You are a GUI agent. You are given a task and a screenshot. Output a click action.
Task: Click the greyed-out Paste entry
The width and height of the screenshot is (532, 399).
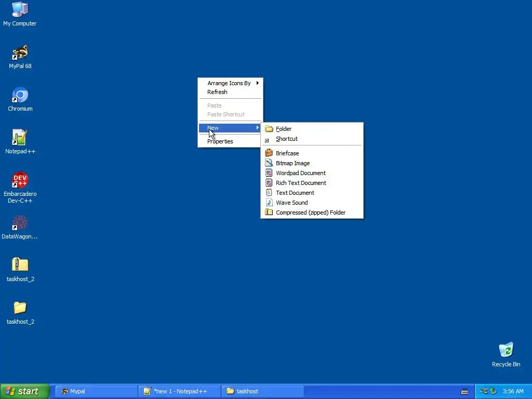click(x=230, y=105)
